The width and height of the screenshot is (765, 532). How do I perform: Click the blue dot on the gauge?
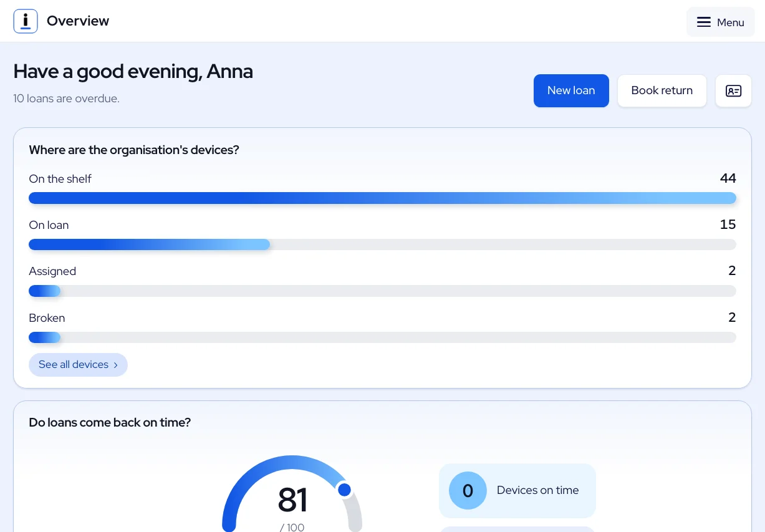click(x=344, y=490)
